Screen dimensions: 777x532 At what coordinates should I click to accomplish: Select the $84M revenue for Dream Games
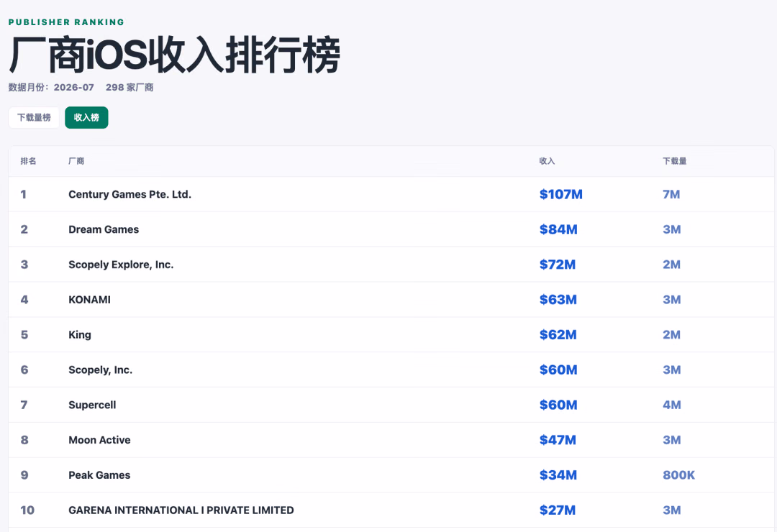[x=558, y=229]
